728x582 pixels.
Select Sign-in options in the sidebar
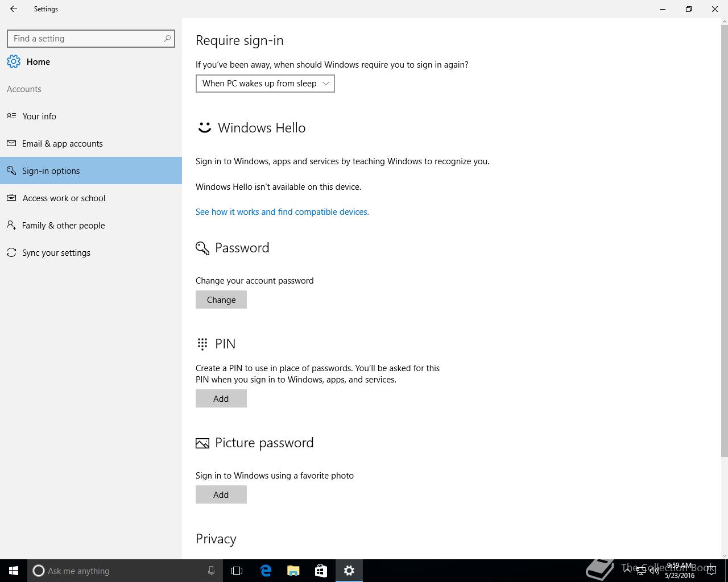point(91,171)
